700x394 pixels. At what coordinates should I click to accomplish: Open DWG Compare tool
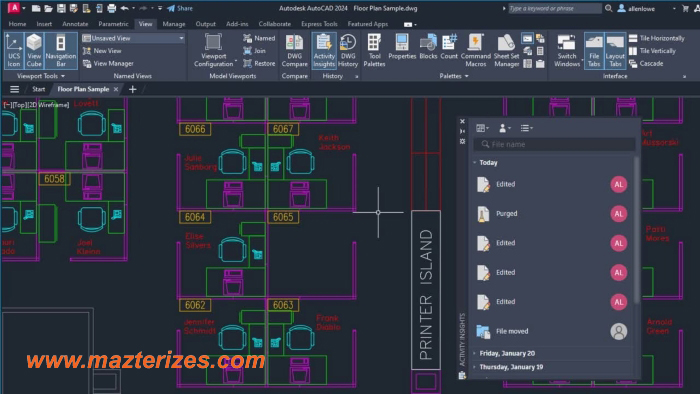tap(294, 50)
